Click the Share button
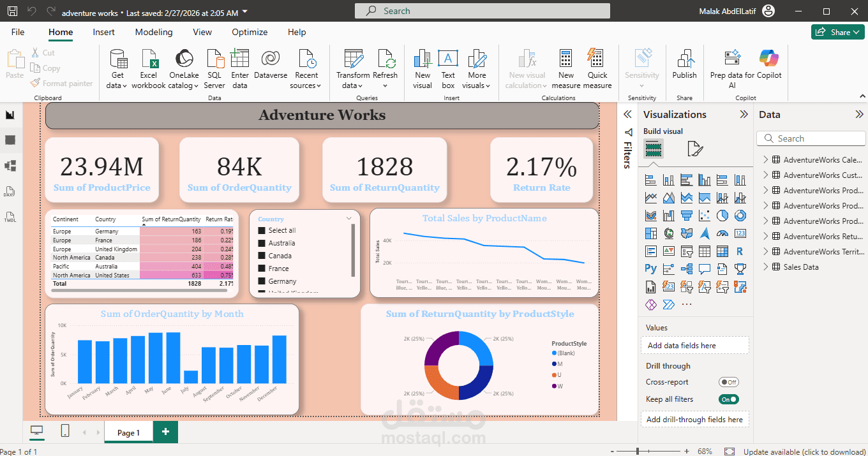This screenshot has height=456, width=868. point(837,32)
